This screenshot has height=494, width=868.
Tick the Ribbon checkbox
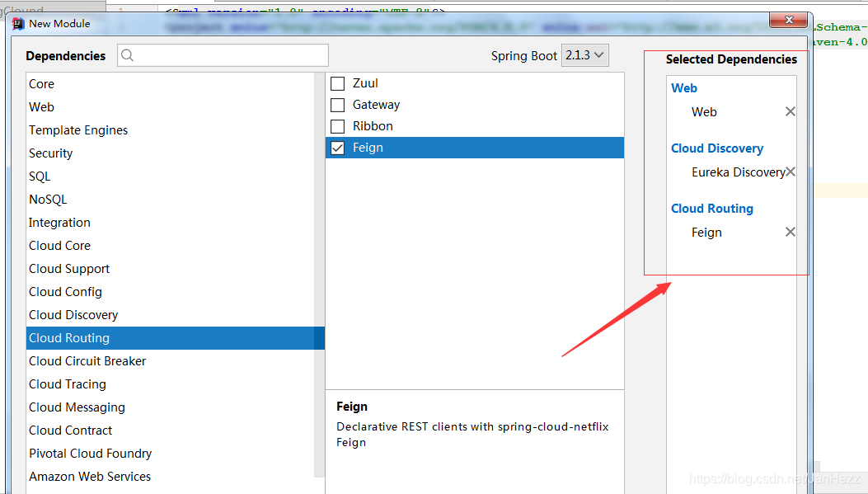[338, 126]
